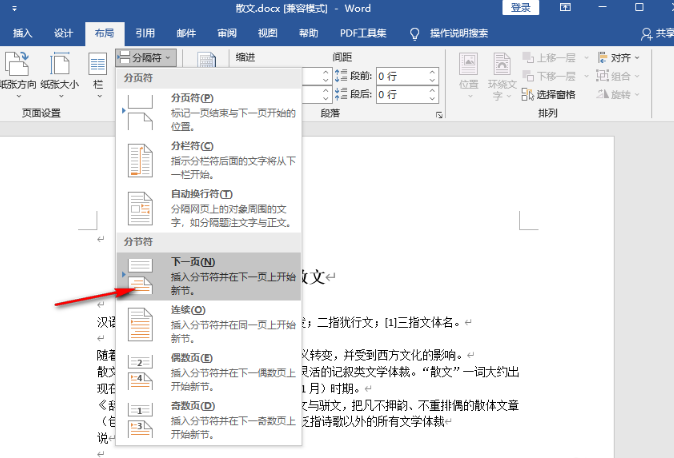Choose 分栏符(C) column break option

(209, 160)
